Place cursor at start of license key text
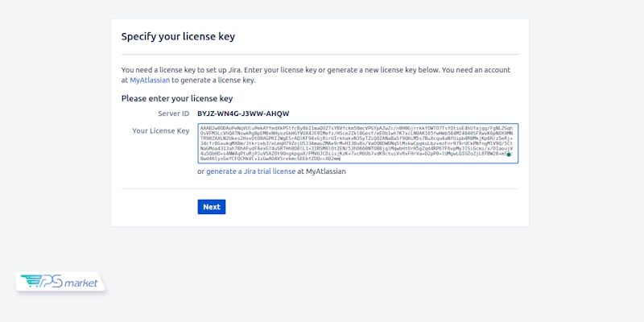 coord(200,128)
